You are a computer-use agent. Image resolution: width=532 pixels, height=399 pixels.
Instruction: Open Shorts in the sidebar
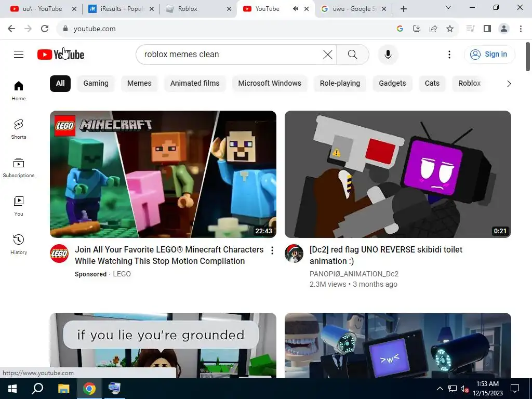(19, 129)
